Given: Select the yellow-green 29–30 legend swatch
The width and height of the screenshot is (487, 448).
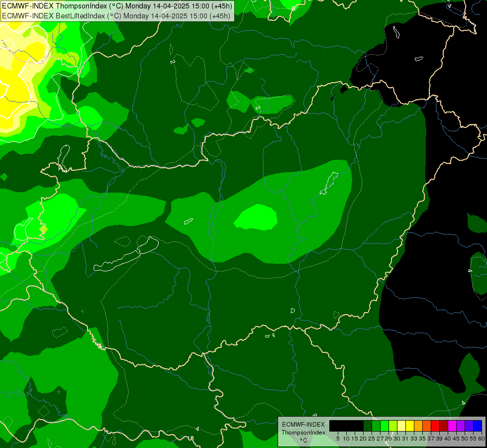Looking at the screenshot, I should click(393, 426).
